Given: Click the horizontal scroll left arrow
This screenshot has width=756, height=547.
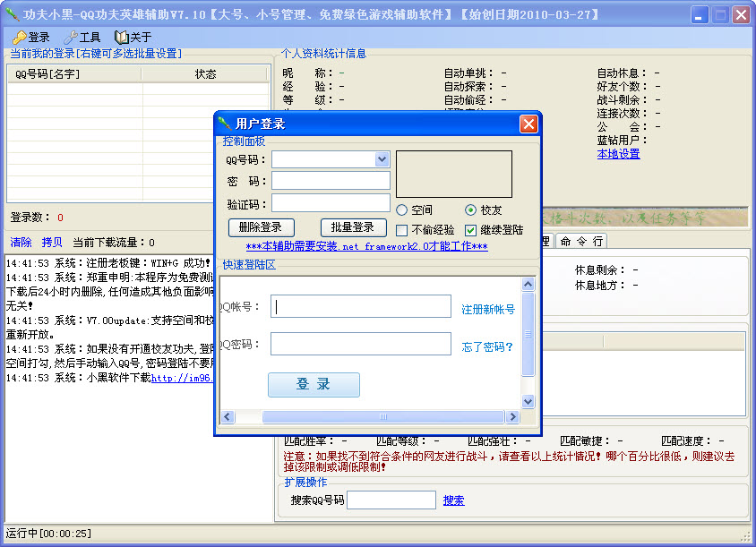Looking at the screenshot, I should click(228, 416).
